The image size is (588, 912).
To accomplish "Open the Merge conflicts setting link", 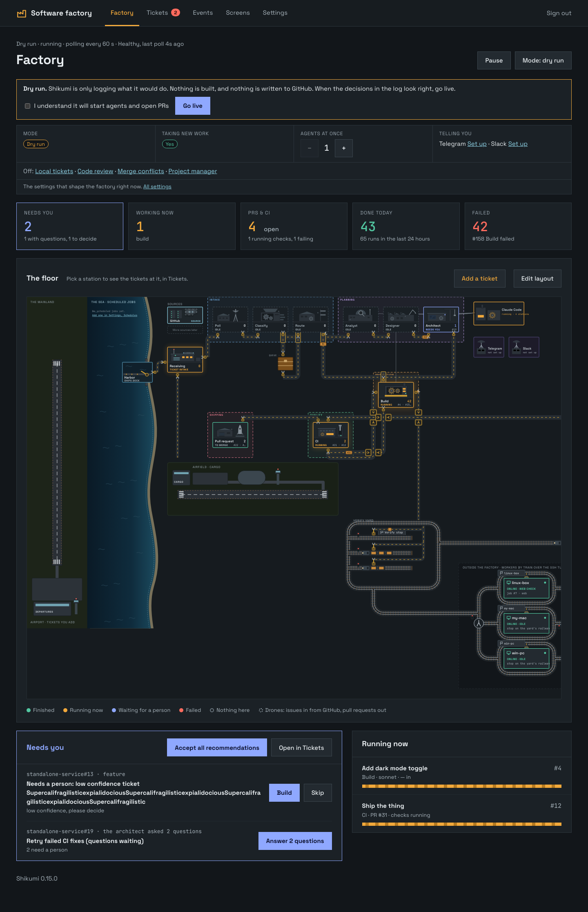I will tap(140, 171).
